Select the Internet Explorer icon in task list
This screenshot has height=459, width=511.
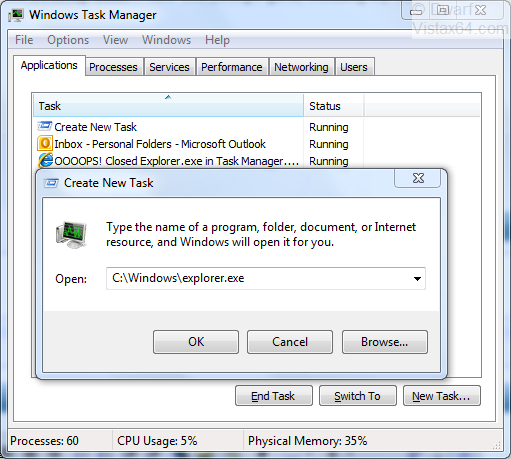pyautogui.click(x=45, y=161)
